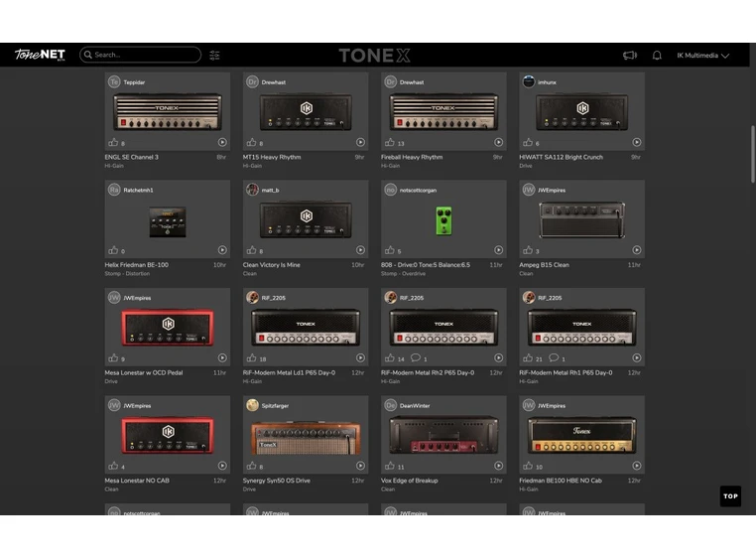756x558 pixels.
Task: Play the RIF-Modern Metal Ld1 preview
Action: click(x=361, y=357)
